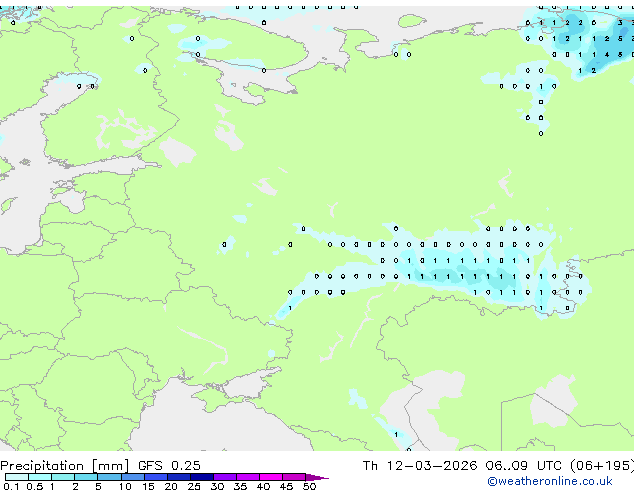Click the legend swatch between 0.5 and 1
The width and height of the screenshot is (634, 490).
(x=40, y=477)
